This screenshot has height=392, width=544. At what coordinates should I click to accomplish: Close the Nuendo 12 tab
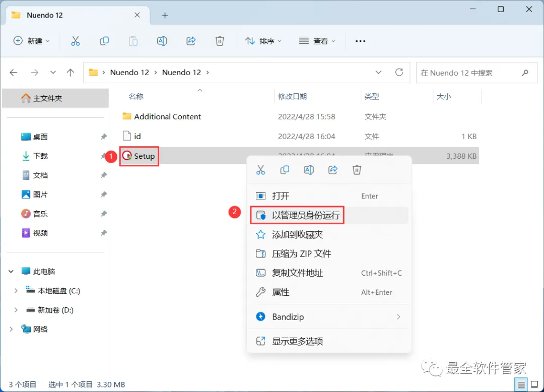(x=137, y=15)
